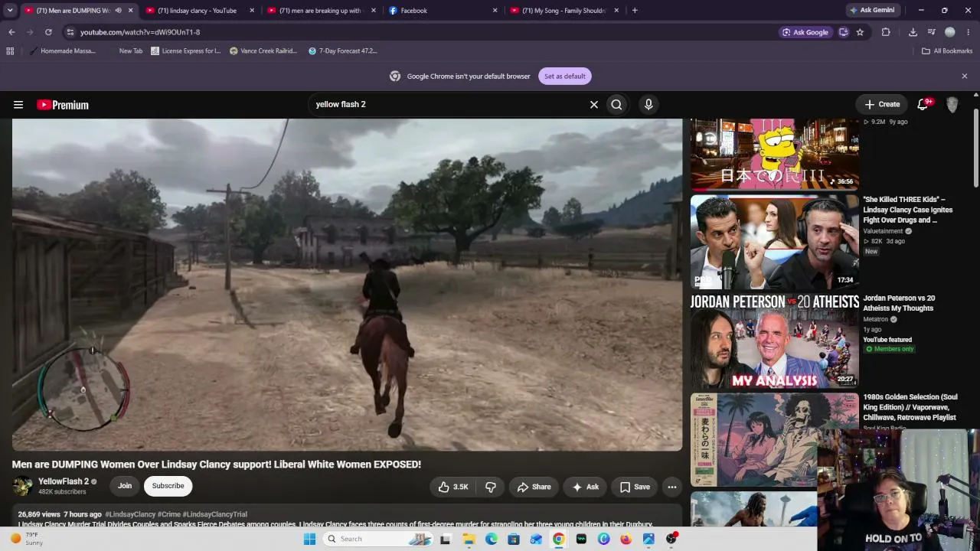
Task: Click the YellowFlash 2 channel name
Action: 64,481
